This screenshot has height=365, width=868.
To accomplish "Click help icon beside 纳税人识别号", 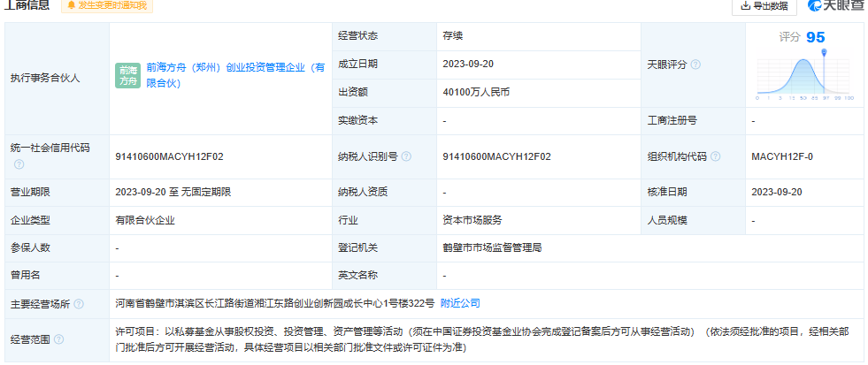I will (406, 156).
